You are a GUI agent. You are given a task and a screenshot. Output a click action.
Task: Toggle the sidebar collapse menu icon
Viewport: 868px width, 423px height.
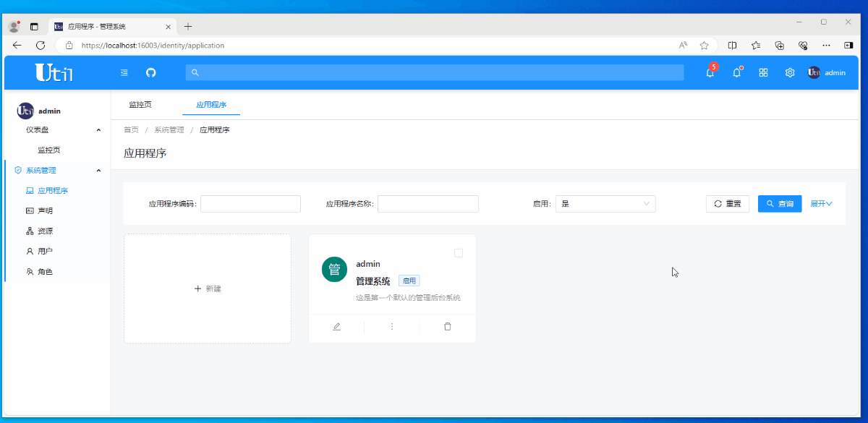tap(124, 72)
